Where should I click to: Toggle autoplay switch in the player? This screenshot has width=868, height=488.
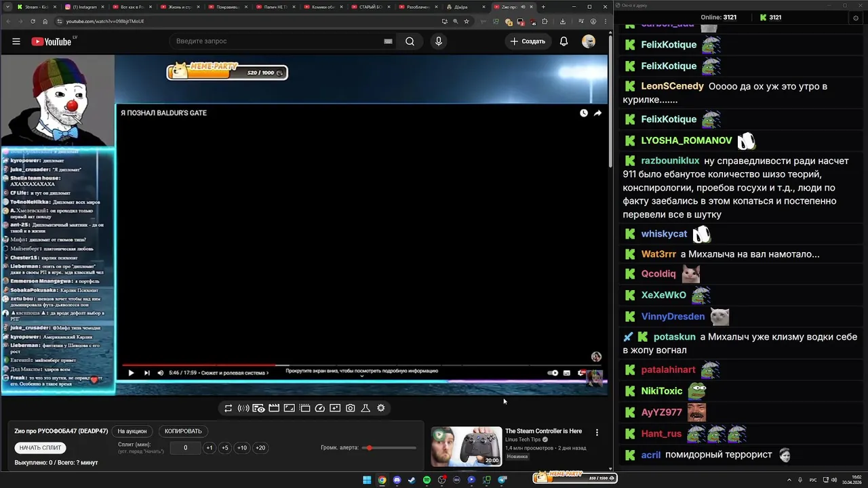(x=553, y=372)
